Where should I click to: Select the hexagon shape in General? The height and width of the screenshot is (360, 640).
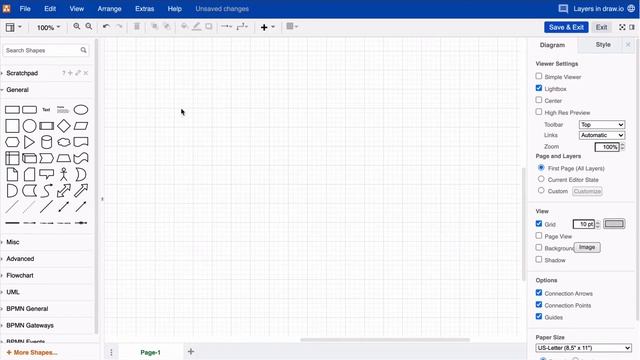tap(12, 142)
